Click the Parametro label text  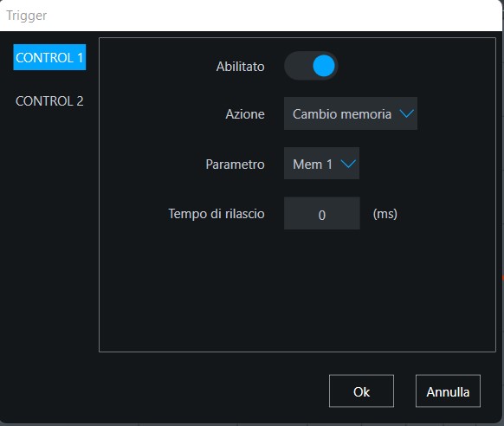pos(235,165)
